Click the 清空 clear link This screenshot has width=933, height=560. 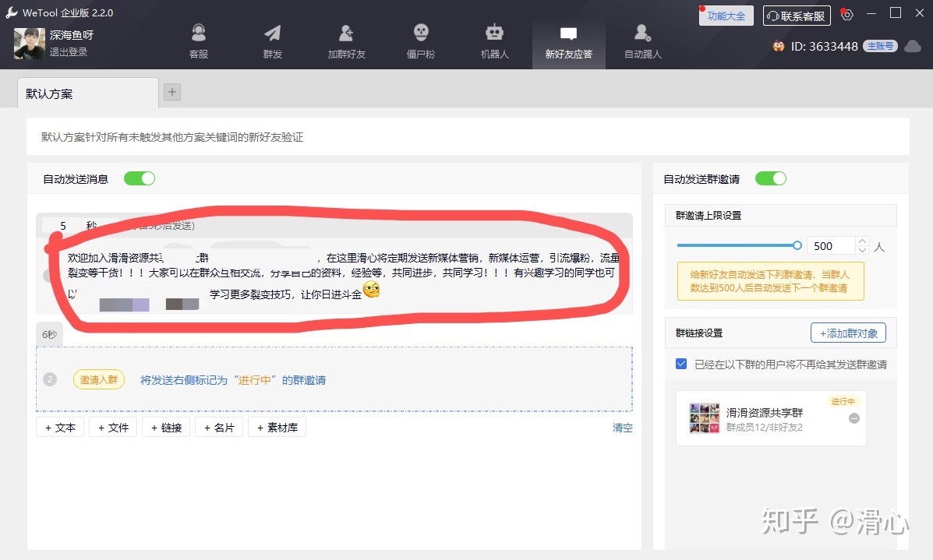pos(622,428)
